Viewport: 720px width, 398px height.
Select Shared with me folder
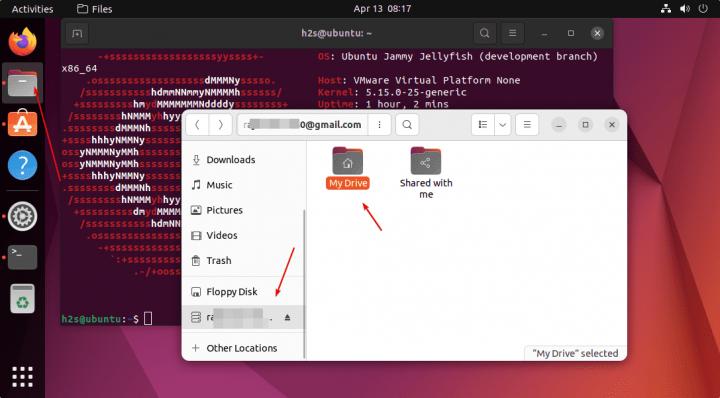tap(426, 173)
